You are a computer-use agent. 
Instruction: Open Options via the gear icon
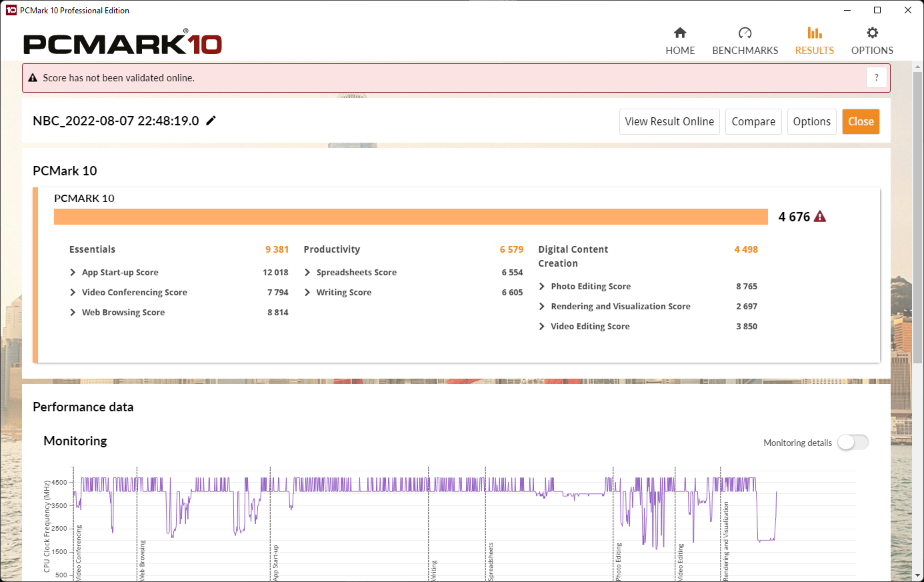click(x=872, y=33)
